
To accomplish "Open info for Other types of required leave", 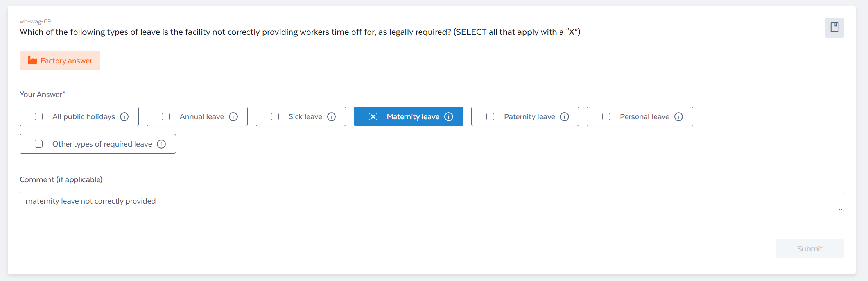I will pyautogui.click(x=161, y=144).
